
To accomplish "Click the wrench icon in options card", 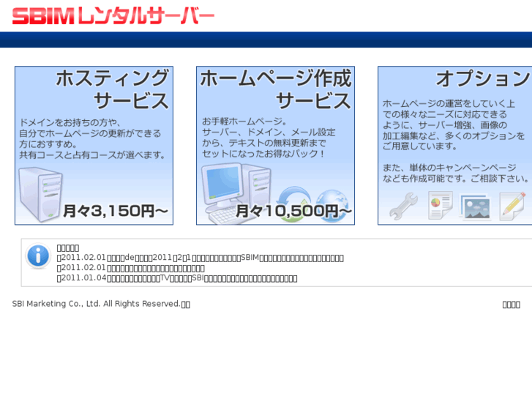I will click(x=404, y=206).
